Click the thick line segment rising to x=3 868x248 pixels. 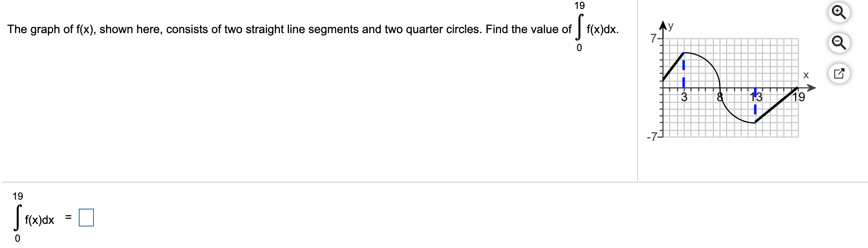pos(673,66)
